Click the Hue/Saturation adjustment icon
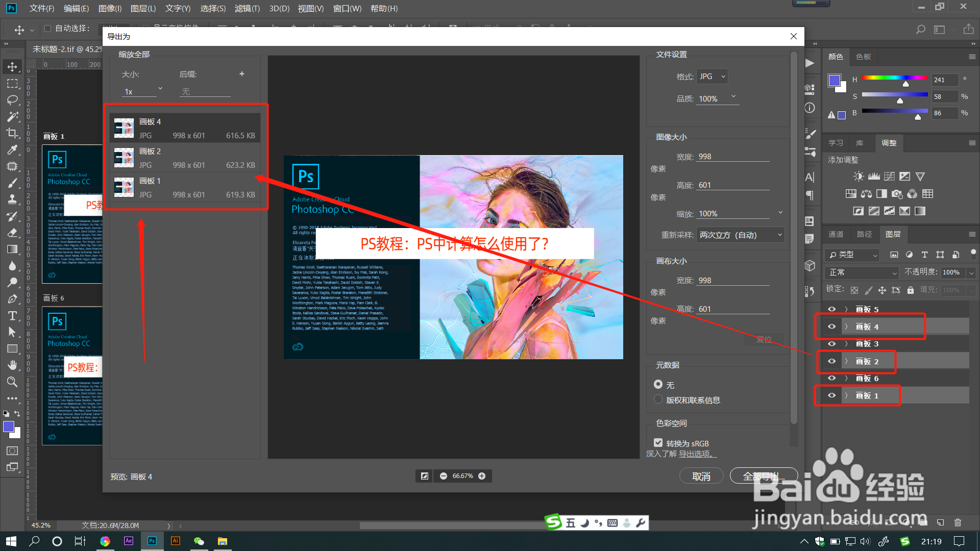 851,194
